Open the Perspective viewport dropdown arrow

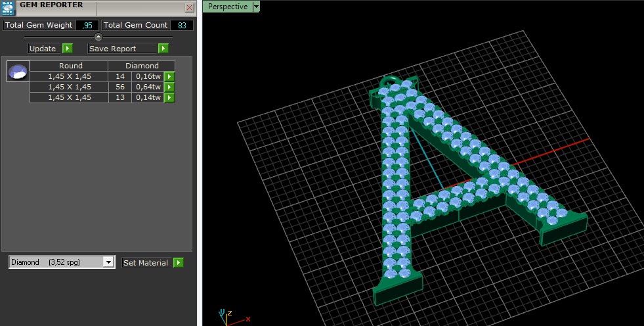(x=256, y=7)
